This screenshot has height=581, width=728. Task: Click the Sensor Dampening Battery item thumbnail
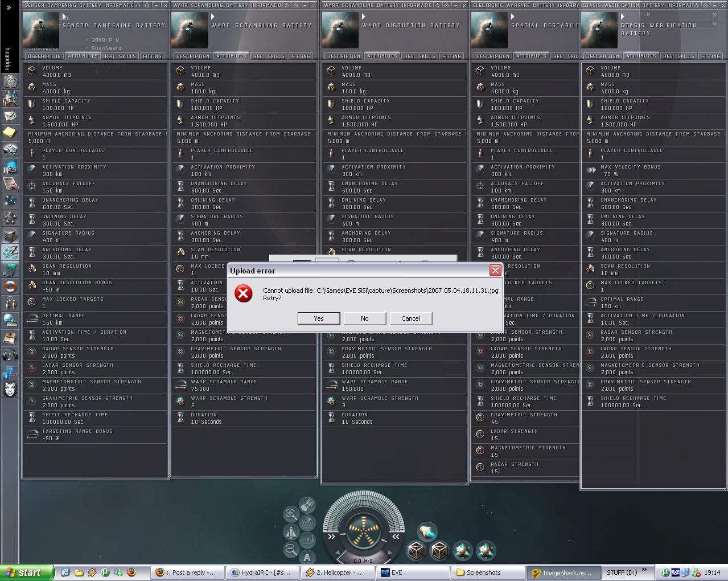click(x=40, y=30)
